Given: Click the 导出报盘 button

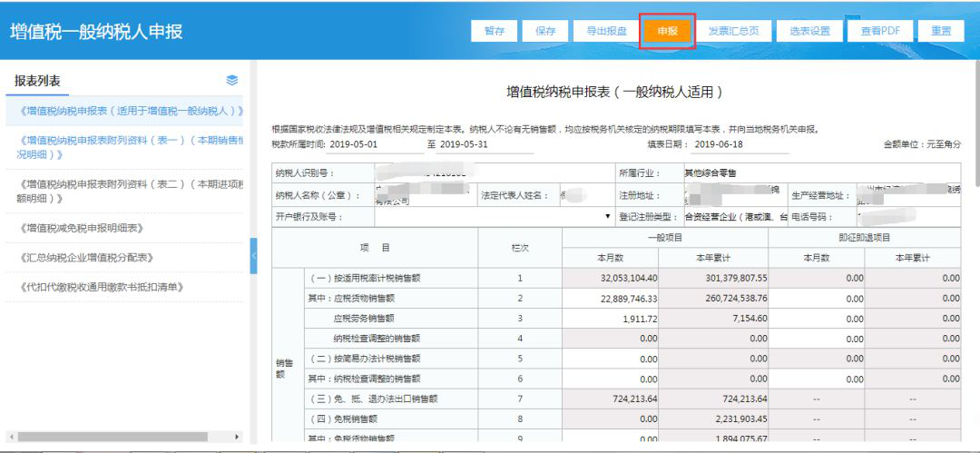Looking at the screenshot, I should 606,31.
